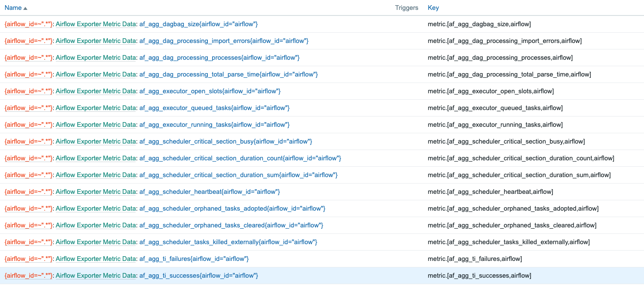Click key text metric.[af_agg_dag_processing_processes,airflow]
Screen dimensions: 644x285
point(500,58)
